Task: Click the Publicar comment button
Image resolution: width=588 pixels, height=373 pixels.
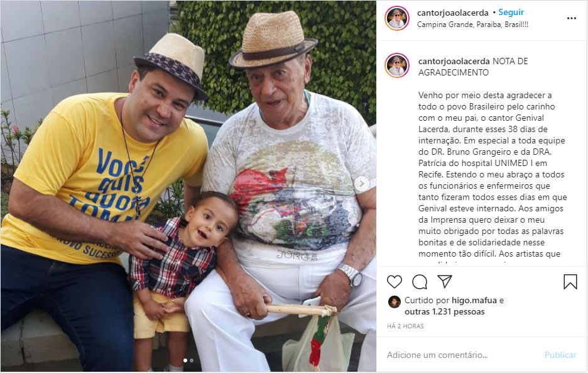Action: 560,355
